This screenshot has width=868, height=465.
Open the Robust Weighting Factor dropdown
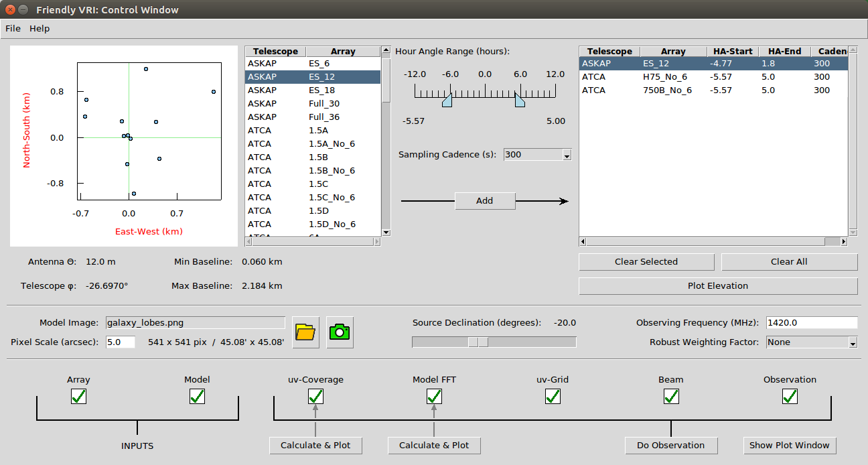click(812, 342)
